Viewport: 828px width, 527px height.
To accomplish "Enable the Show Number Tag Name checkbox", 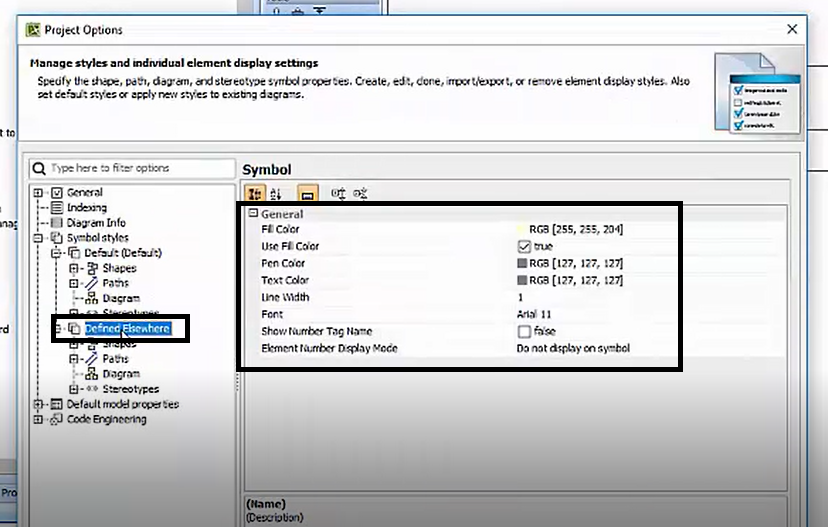I will 523,331.
